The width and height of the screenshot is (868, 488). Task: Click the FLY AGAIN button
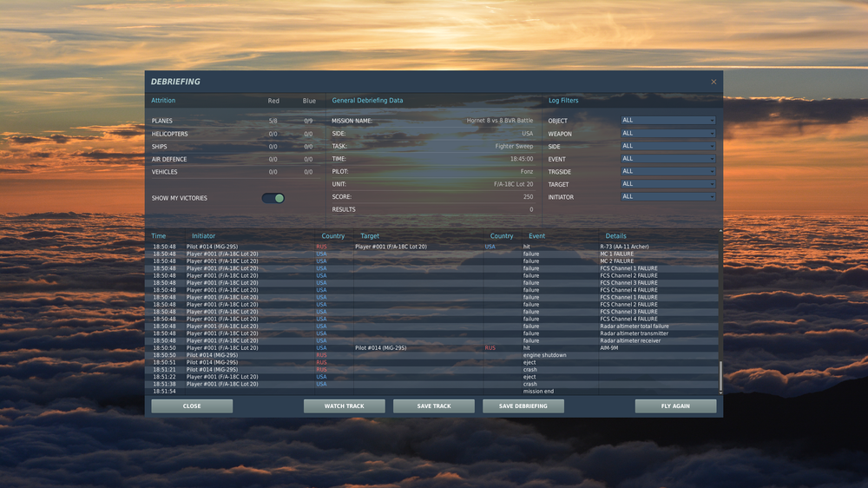675,406
